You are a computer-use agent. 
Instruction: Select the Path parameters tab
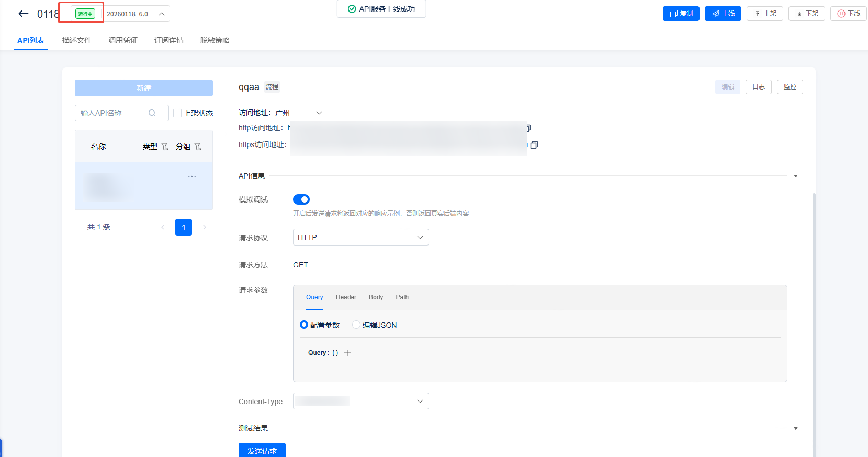[402, 297]
